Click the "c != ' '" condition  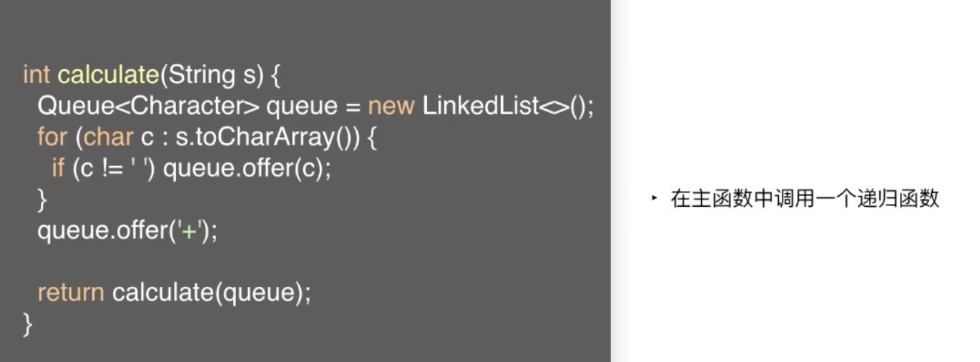click(x=115, y=168)
